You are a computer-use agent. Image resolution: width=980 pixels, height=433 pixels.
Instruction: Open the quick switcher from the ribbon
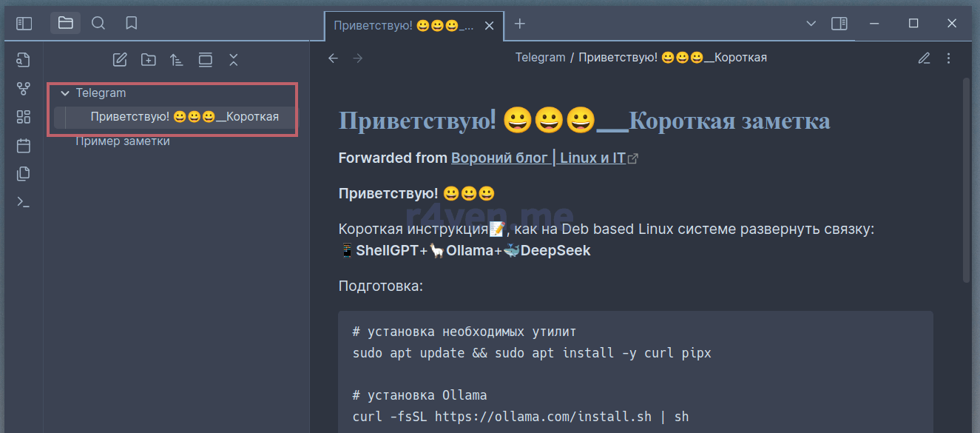[24, 60]
